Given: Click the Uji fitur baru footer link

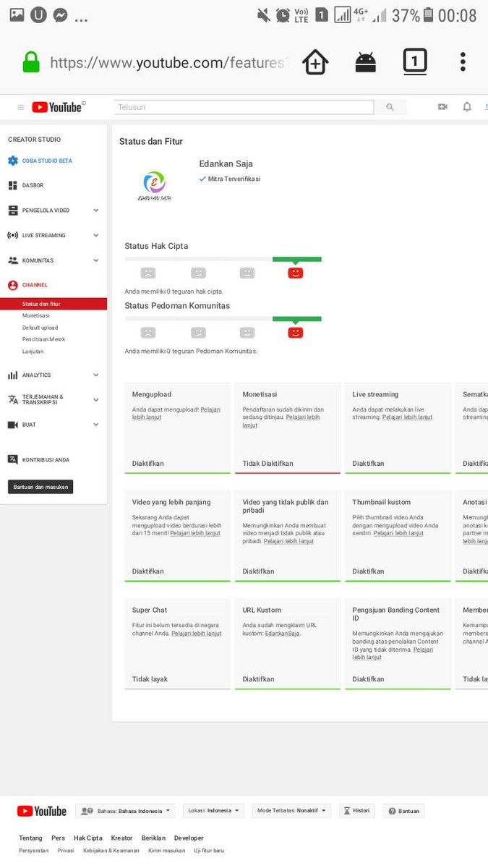Looking at the screenshot, I should coord(209,851).
